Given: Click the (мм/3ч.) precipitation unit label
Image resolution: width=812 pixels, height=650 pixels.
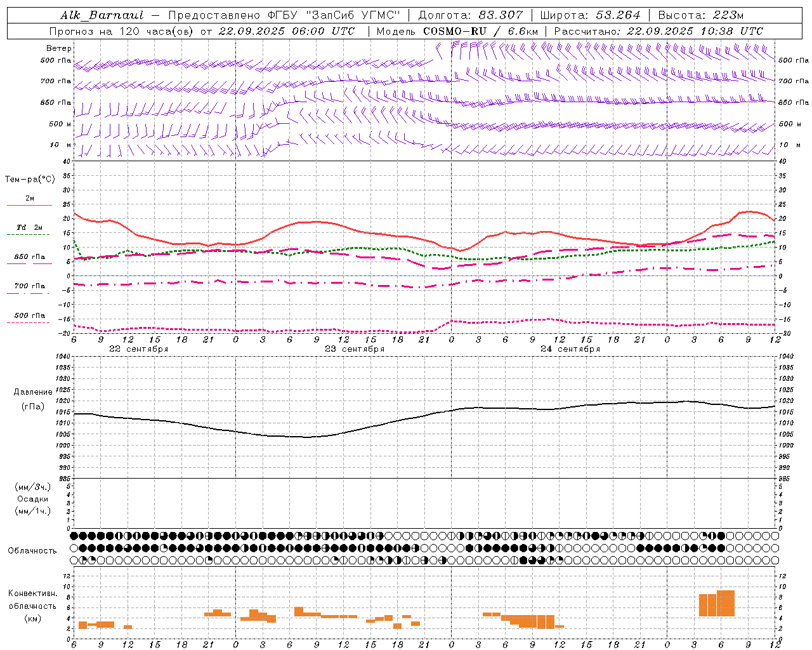Looking at the screenshot, I should (33, 487).
